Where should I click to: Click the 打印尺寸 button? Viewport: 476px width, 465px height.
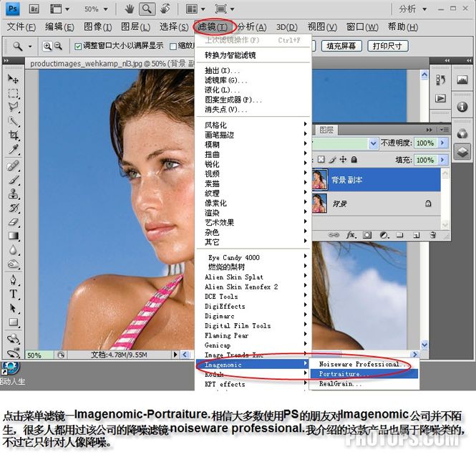[388, 46]
